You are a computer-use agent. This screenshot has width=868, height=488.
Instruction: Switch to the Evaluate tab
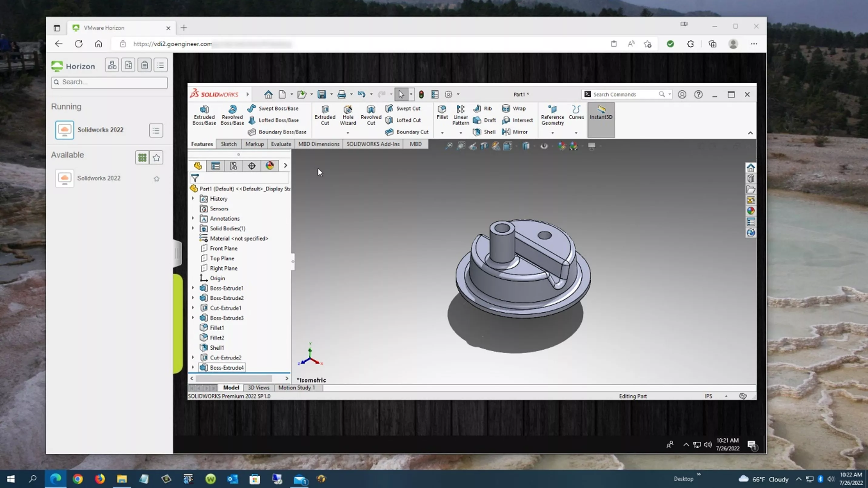click(280, 144)
